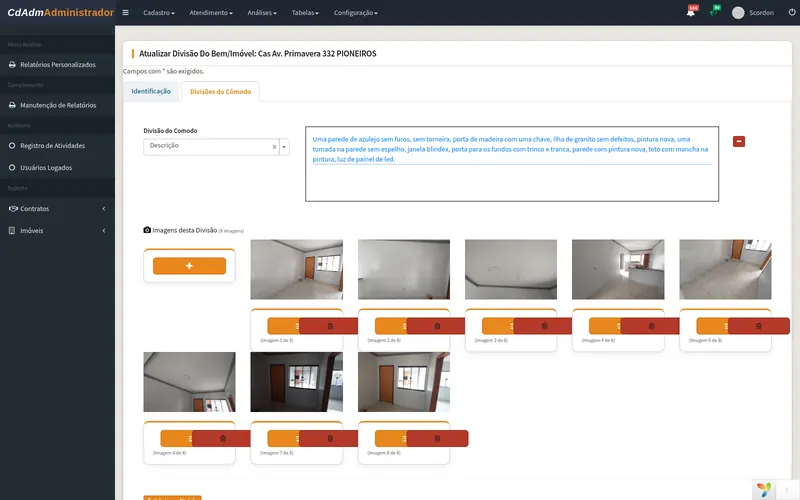This screenshot has height=500, width=800.
Task: Remove this division with the red minus button
Action: point(739,141)
